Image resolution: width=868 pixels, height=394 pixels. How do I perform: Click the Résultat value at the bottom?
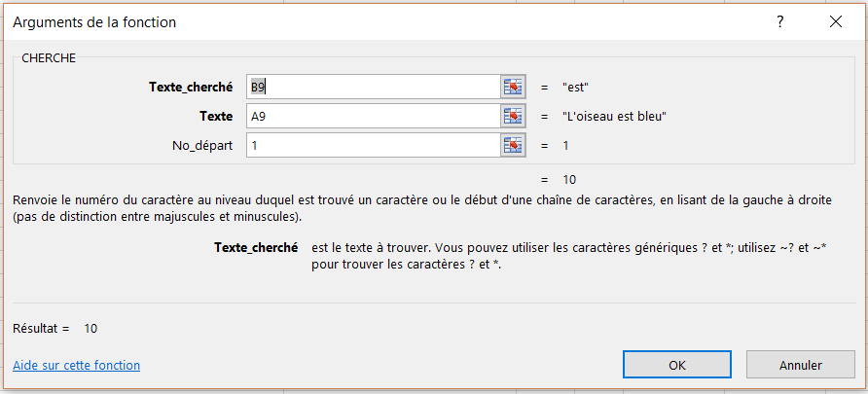pyautogui.click(x=90, y=328)
